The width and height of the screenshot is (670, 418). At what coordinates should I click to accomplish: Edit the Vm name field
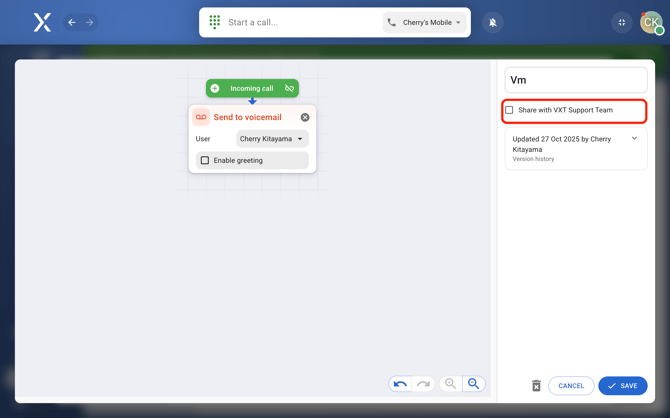coord(576,80)
